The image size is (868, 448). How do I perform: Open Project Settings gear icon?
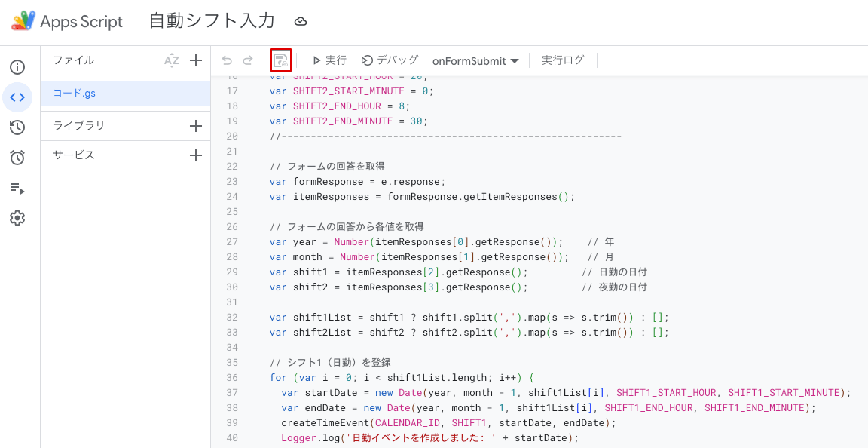[17, 218]
